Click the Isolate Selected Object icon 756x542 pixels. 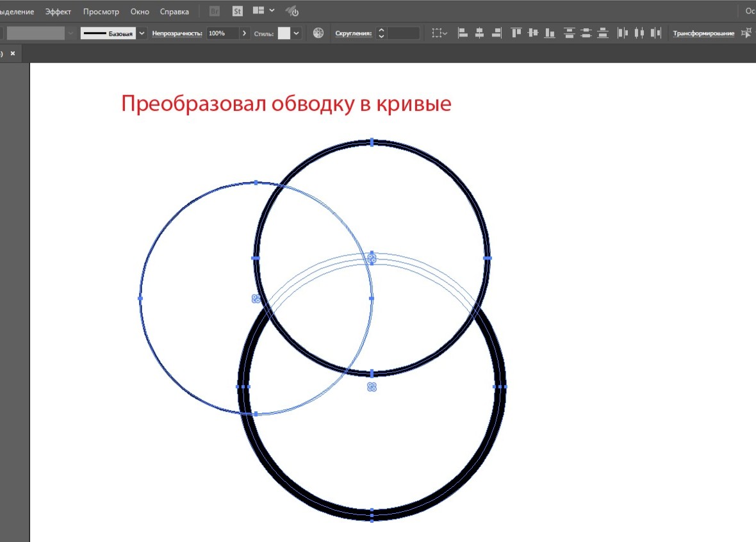(746, 33)
